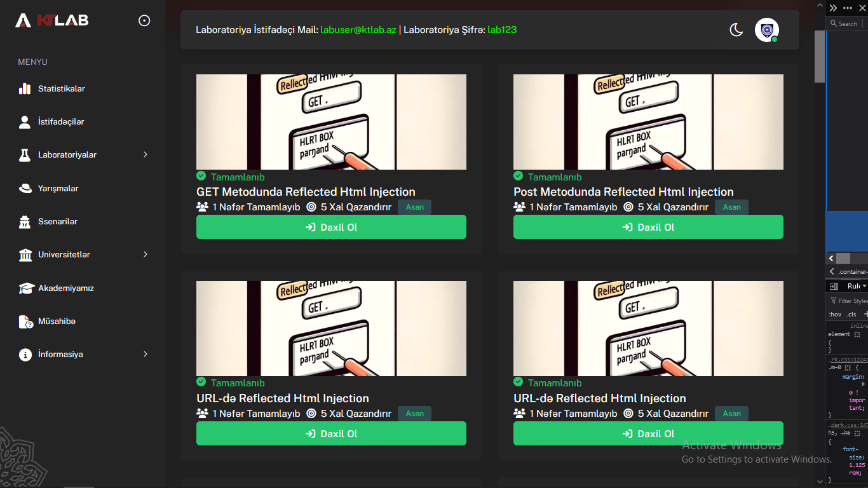Open the Akademiyamız menu item
This screenshot has height=488, width=868.
click(x=65, y=288)
